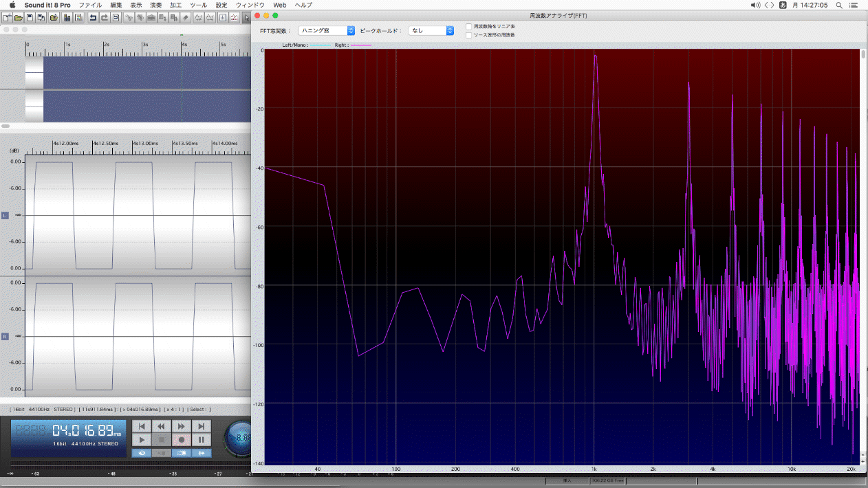Stop the audio playback

(x=162, y=440)
